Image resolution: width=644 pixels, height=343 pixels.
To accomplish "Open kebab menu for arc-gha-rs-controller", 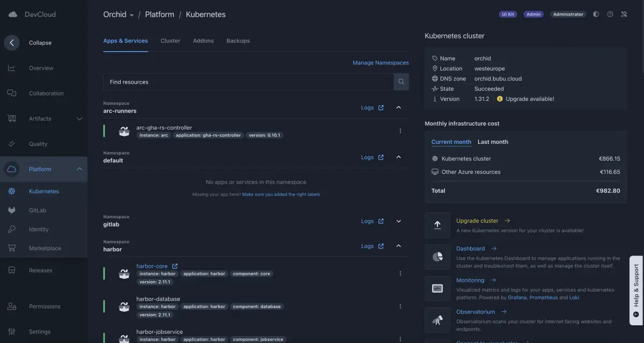I will (x=400, y=131).
